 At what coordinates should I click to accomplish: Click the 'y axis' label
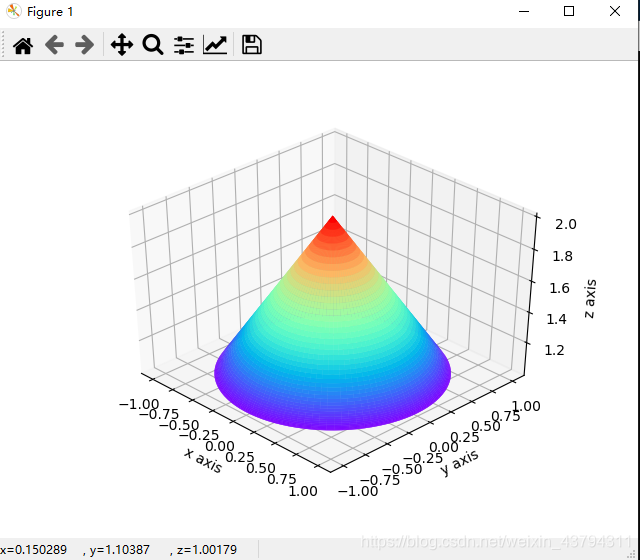459,463
